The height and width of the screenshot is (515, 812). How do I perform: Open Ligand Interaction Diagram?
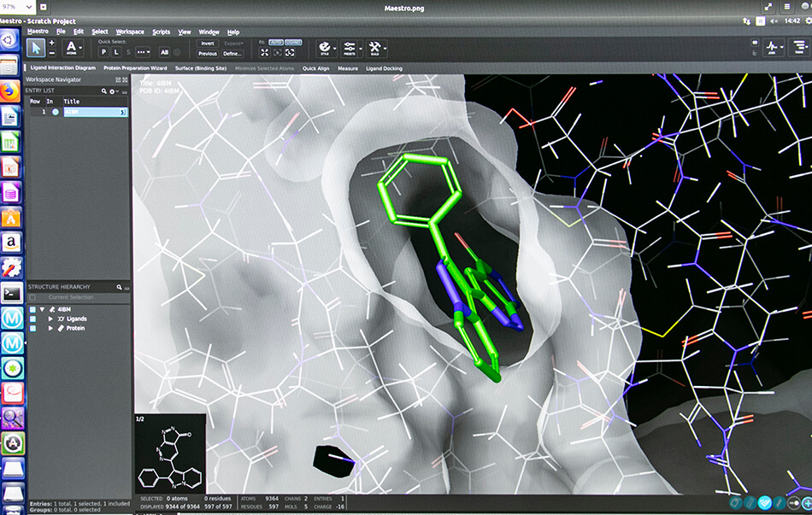(x=63, y=67)
